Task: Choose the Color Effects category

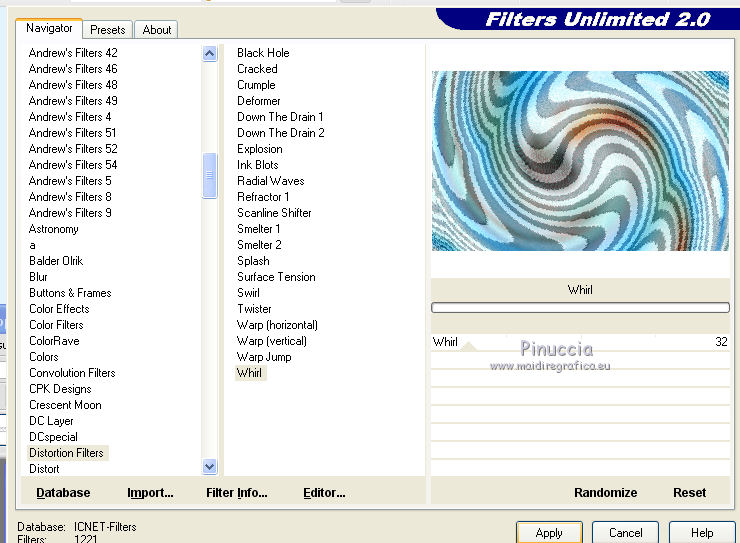Action: coord(59,309)
